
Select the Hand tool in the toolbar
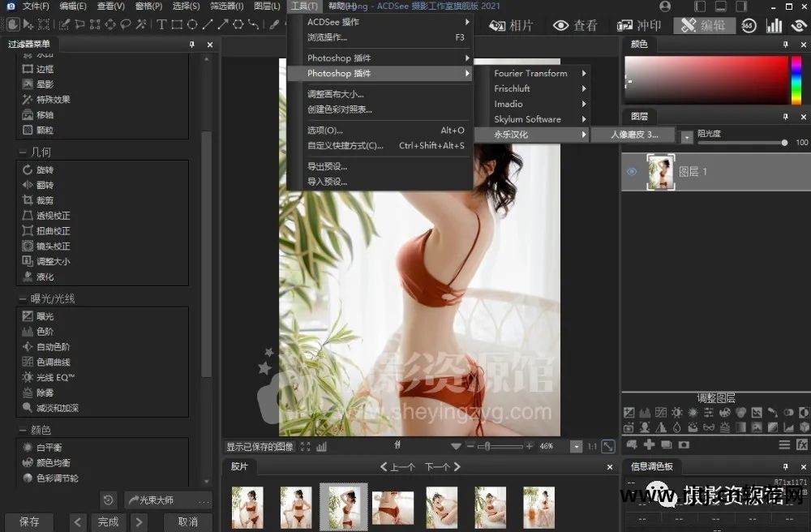14,24
